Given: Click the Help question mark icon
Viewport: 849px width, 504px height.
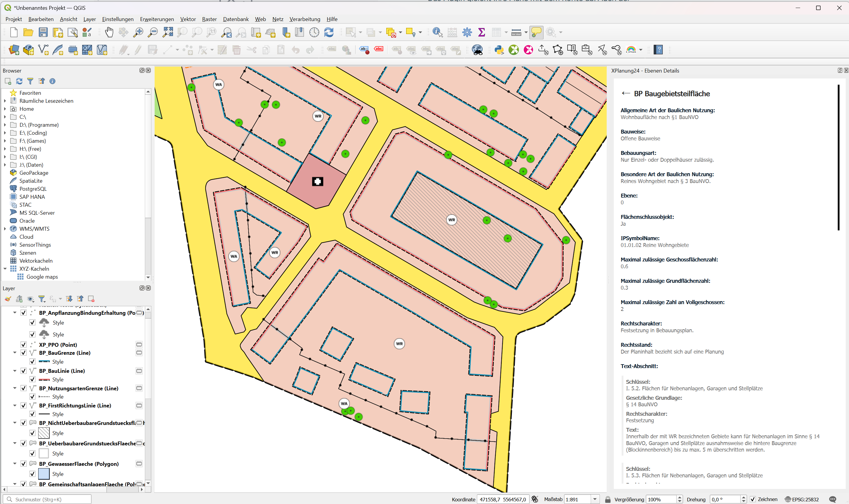Looking at the screenshot, I should tap(659, 50).
